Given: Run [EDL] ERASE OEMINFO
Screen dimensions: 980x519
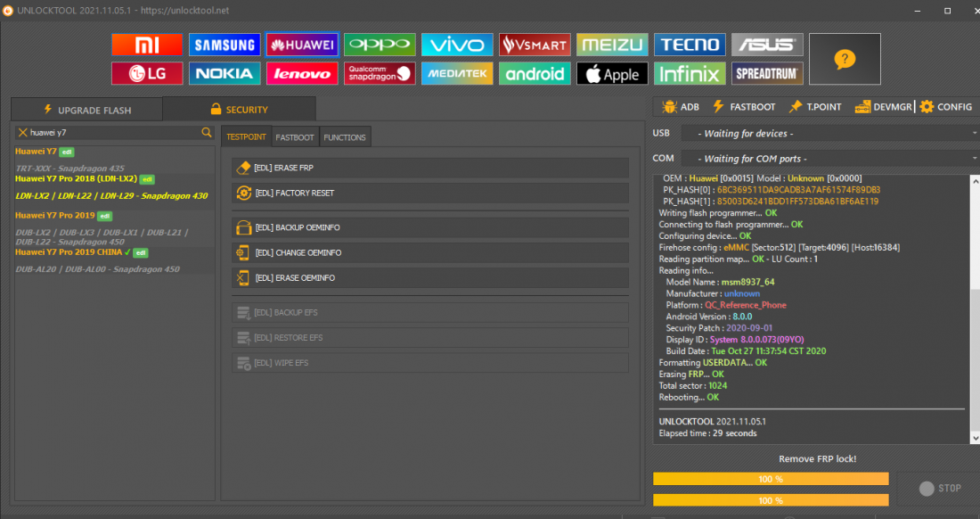Looking at the screenshot, I should pos(430,277).
